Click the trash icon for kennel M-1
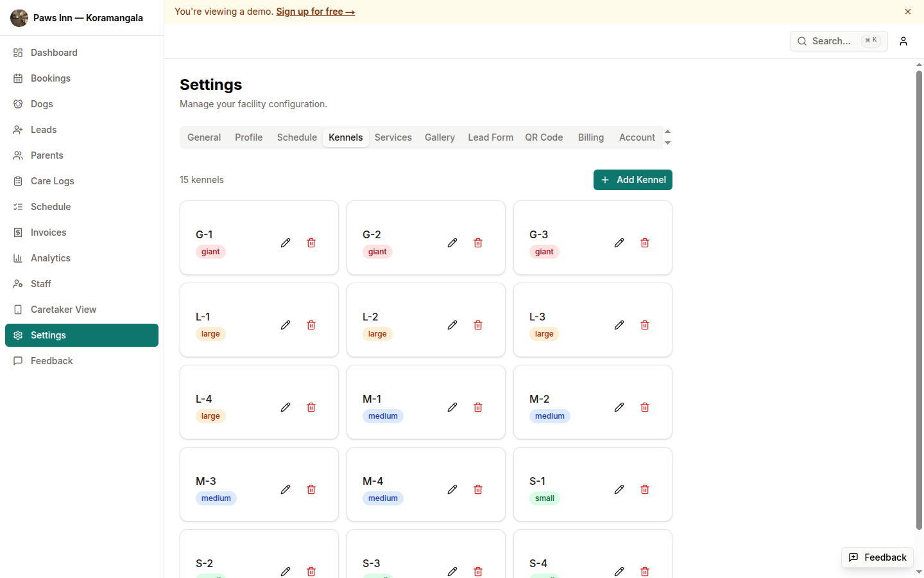This screenshot has height=578, width=924. 478,407
